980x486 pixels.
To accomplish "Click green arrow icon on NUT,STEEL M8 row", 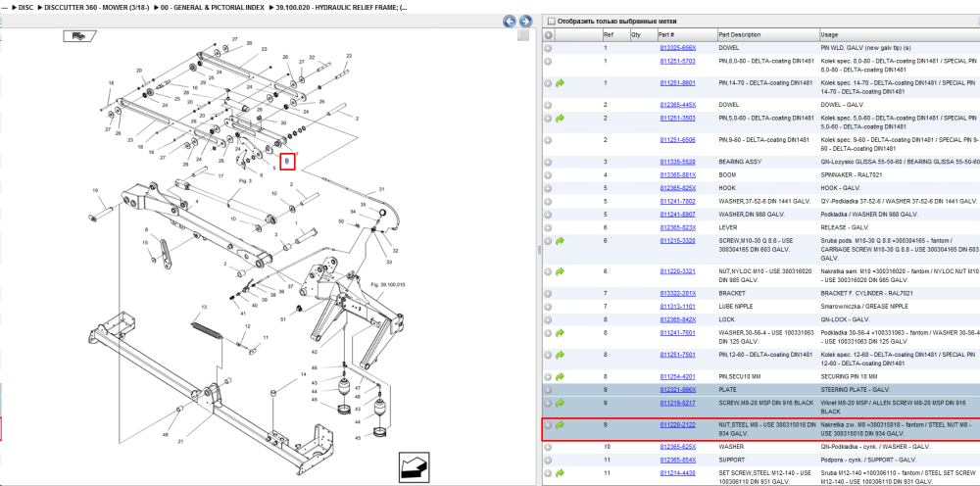I will pos(560,425).
